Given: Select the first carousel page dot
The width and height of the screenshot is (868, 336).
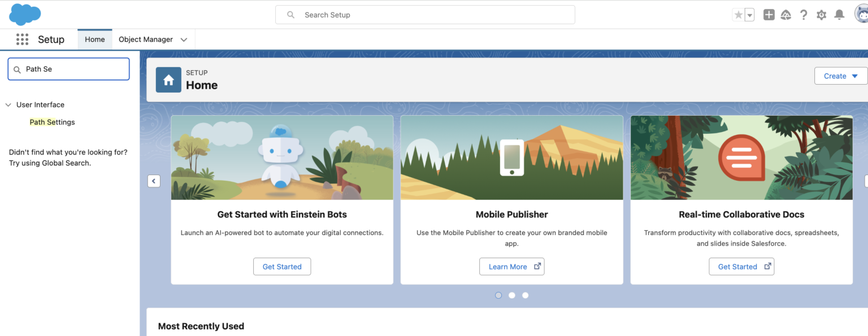Looking at the screenshot, I should 498,295.
